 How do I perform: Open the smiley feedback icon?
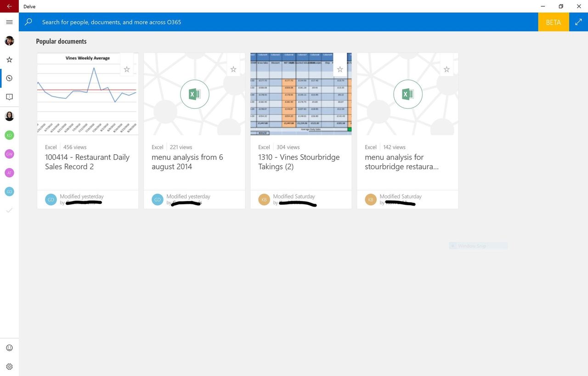[x=9, y=348]
